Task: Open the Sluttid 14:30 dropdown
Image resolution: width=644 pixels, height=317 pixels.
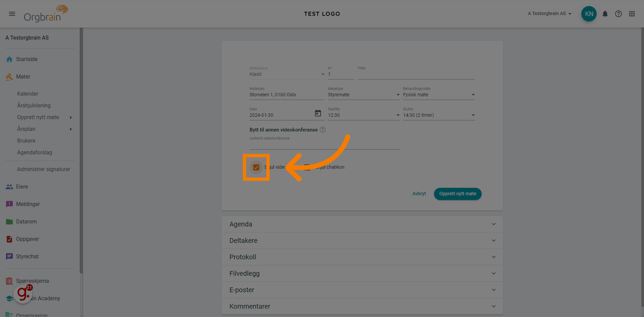Action: point(439,115)
